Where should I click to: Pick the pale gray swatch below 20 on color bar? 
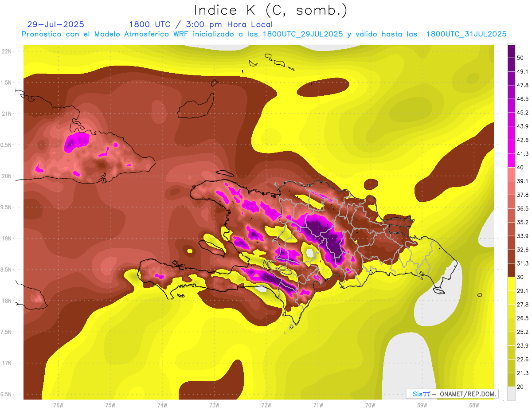511,393
